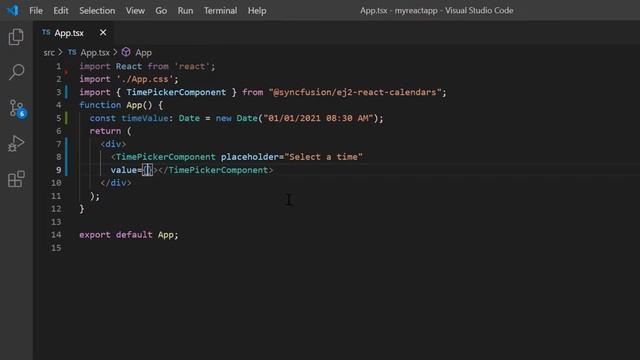Click the src breadcrumb segment
Screen dimensions: 640x360
point(49,53)
